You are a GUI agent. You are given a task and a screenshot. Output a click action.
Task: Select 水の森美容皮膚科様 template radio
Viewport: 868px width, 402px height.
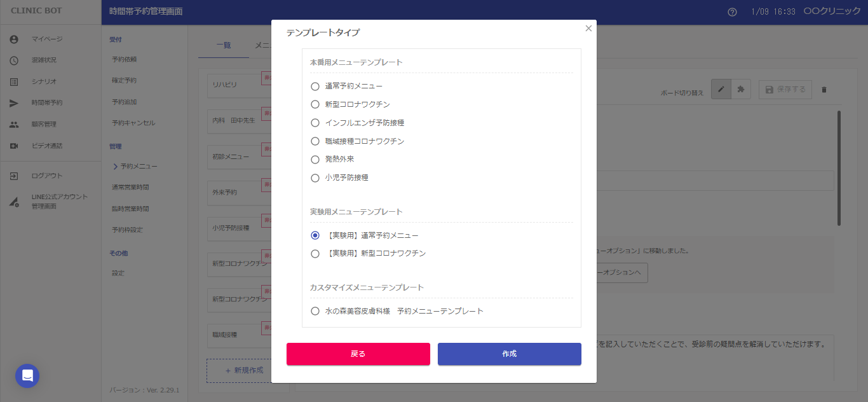(315, 312)
